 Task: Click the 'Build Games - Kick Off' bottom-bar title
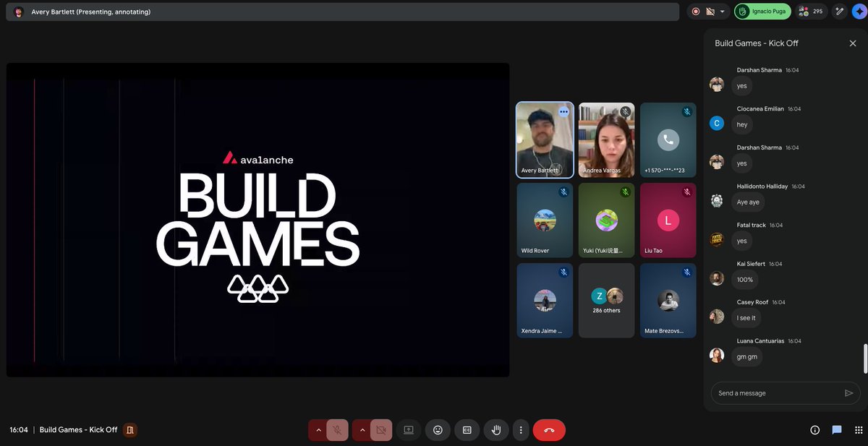[78, 430]
